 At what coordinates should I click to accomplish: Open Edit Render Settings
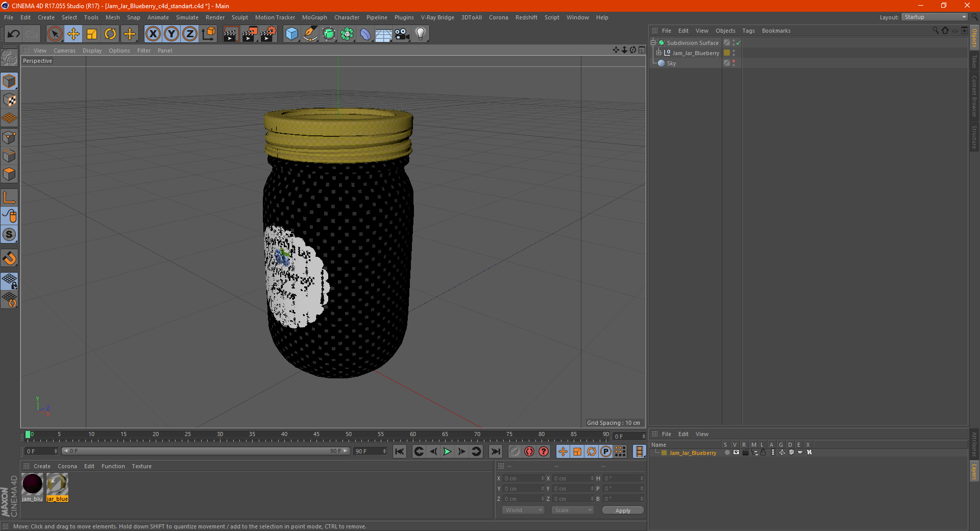click(x=268, y=34)
